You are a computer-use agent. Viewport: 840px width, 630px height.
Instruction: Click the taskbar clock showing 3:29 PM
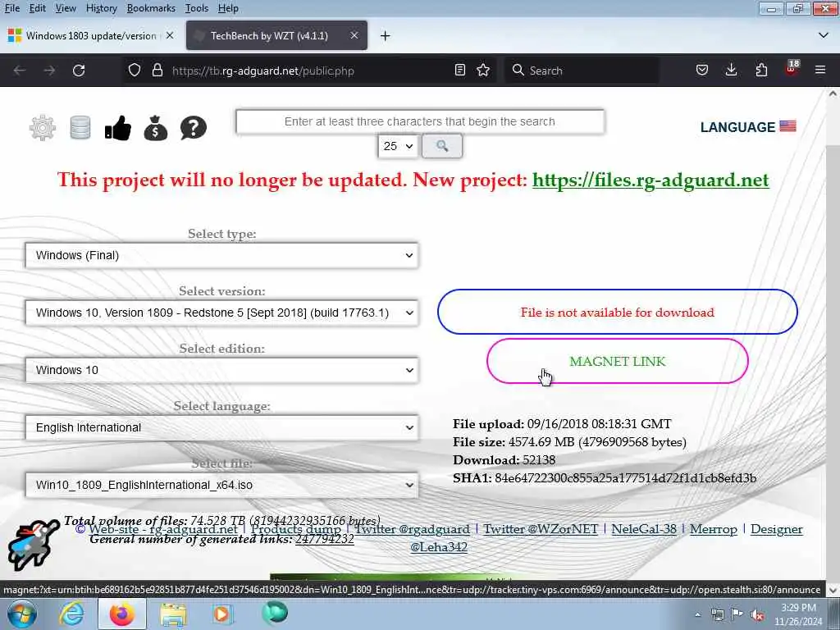[x=798, y=614]
